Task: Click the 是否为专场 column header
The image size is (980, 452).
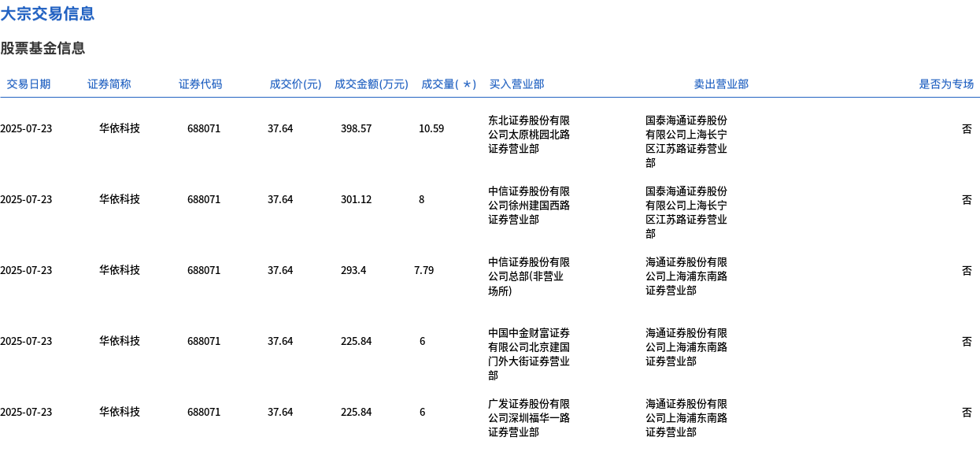Action: (x=946, y=84)
